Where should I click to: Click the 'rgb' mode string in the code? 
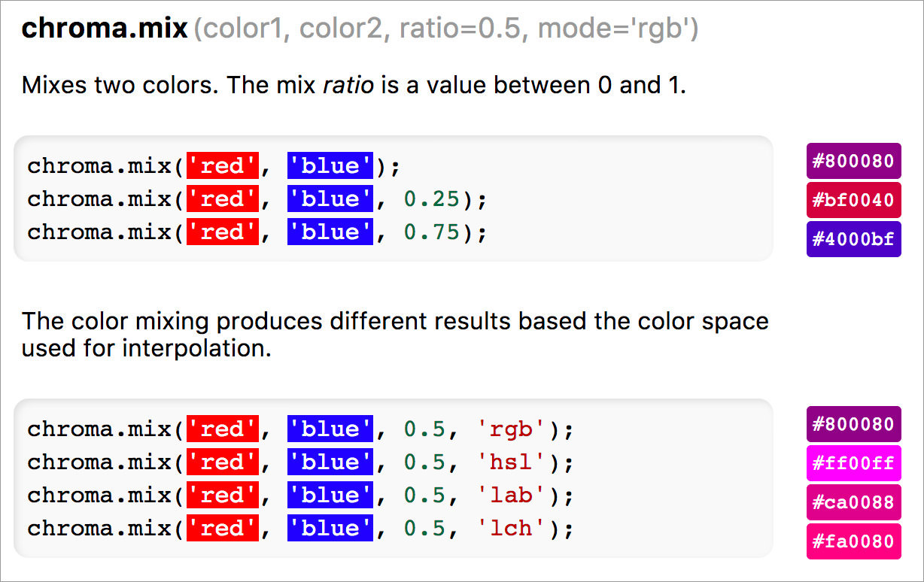coord(511,429)
